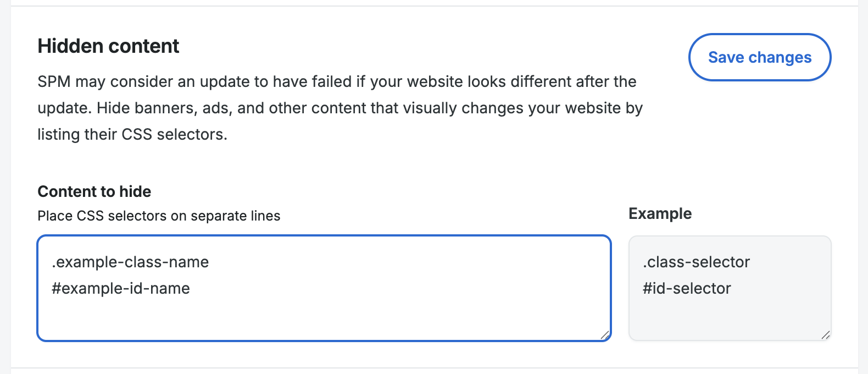Click the 'listing their CSS selectors' sentence
This screenshot has height=374, width=868.
tap(132, 134)
